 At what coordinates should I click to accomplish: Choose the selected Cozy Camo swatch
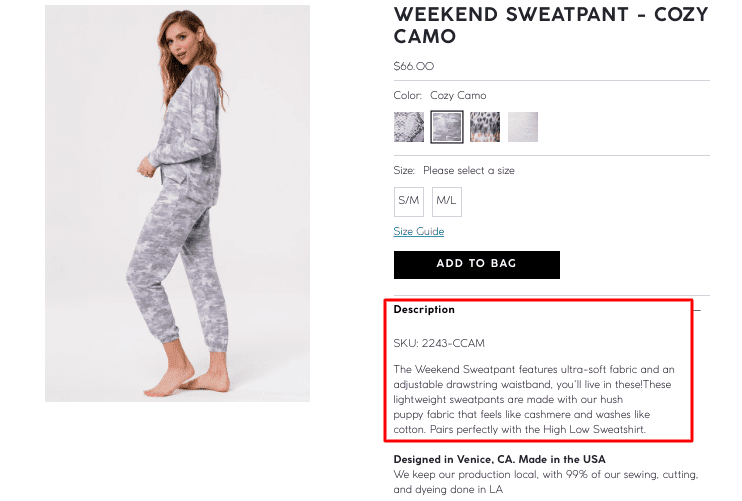(447, 127)
